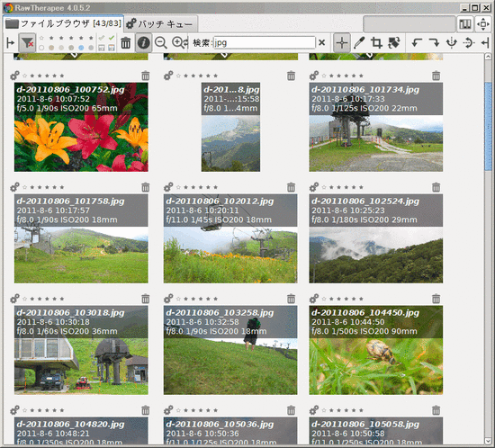495x448 pixels.
Task: Toggle the clear-filters funnel button
Action: [27, 42]
